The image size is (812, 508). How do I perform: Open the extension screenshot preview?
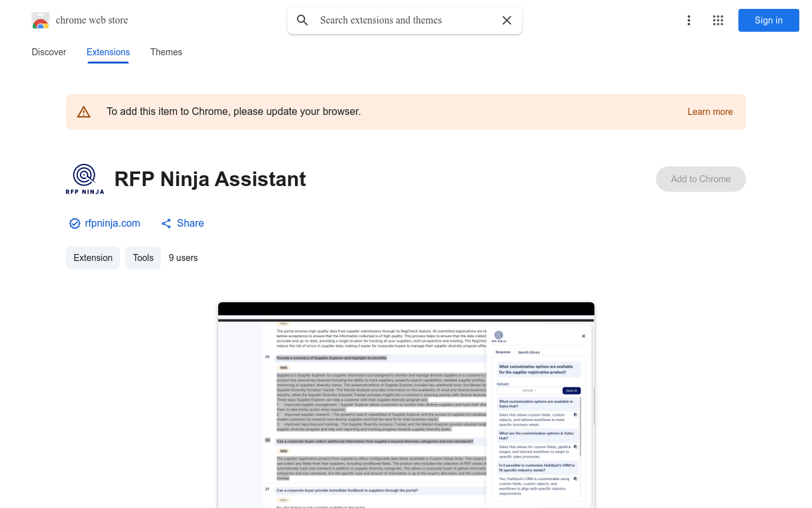(x=406, y=405)
